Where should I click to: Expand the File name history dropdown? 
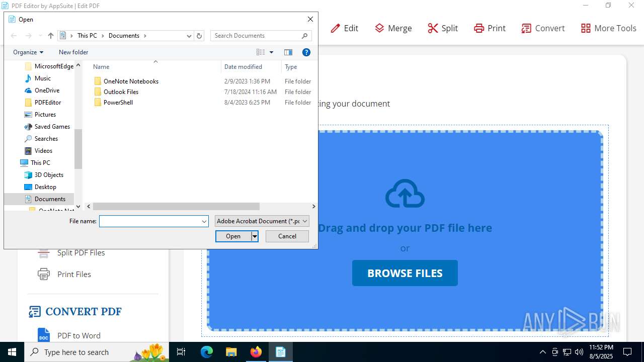[x=204, y=221]
